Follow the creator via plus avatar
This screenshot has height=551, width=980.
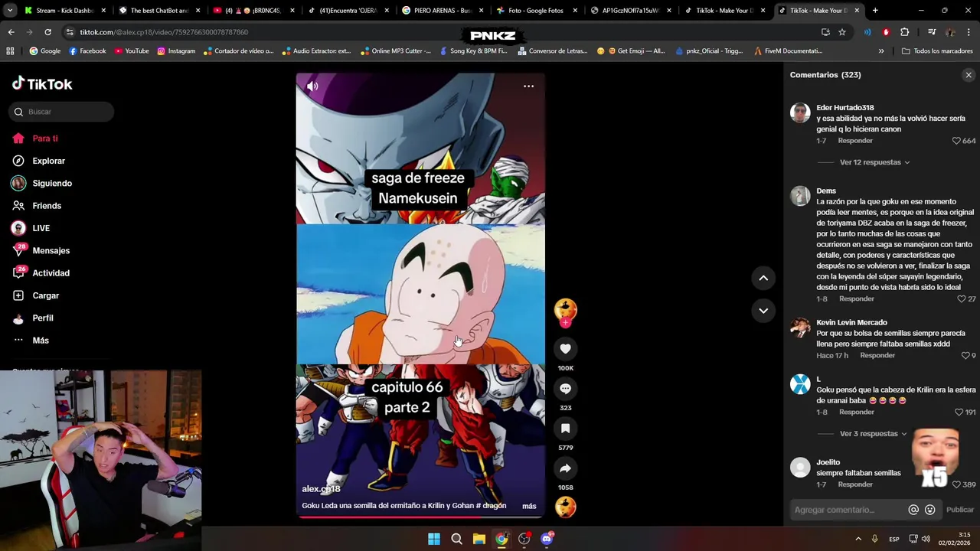tap(565, 323)
